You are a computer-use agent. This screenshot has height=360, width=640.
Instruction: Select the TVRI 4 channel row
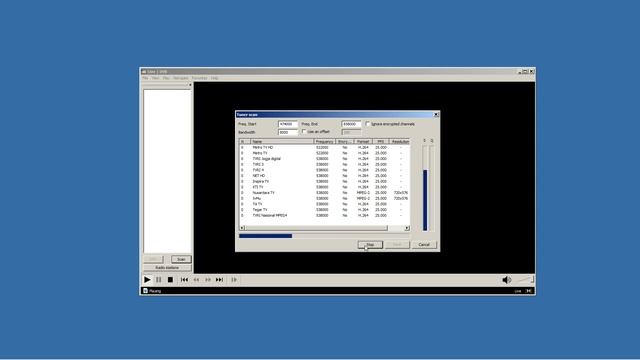(324, 170)
